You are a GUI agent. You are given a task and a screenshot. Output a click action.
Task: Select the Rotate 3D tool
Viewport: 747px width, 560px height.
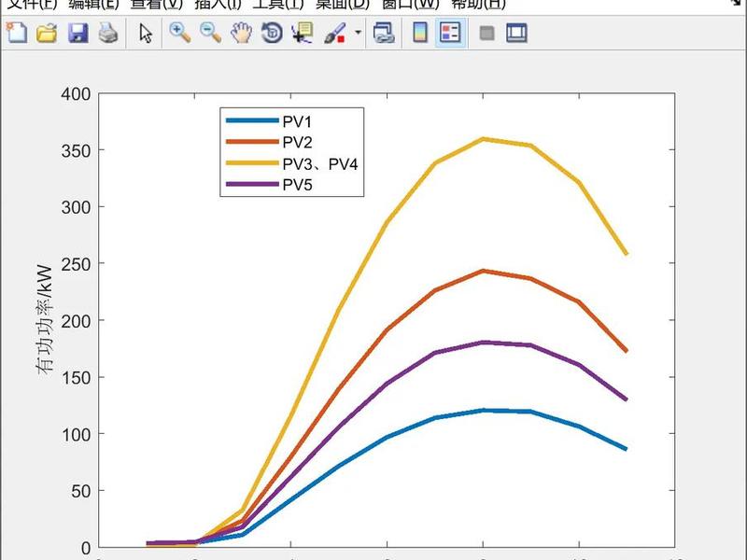coord(272,33)
